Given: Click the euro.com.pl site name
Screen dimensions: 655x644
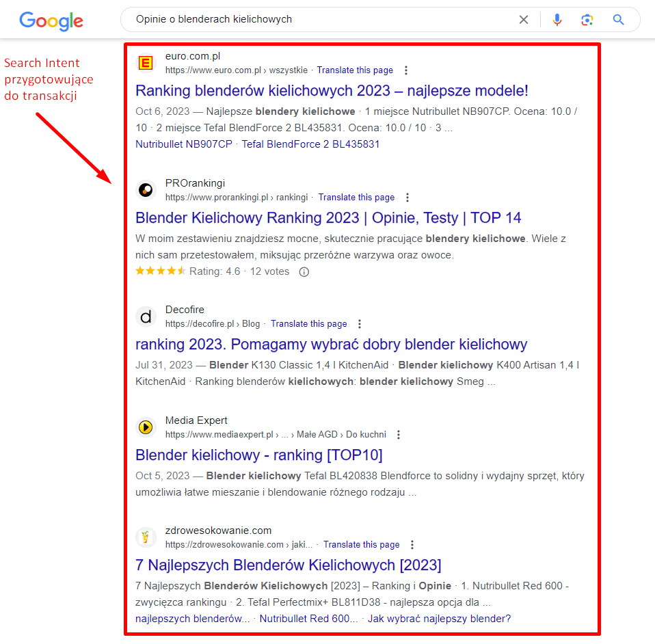Looking at the screenshot, I should [193, 56].
